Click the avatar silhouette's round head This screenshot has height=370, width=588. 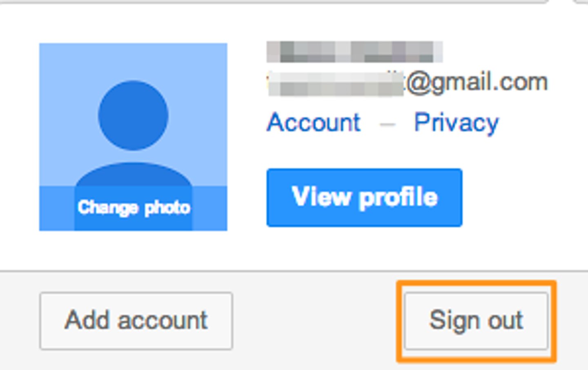tap(133, 115)
